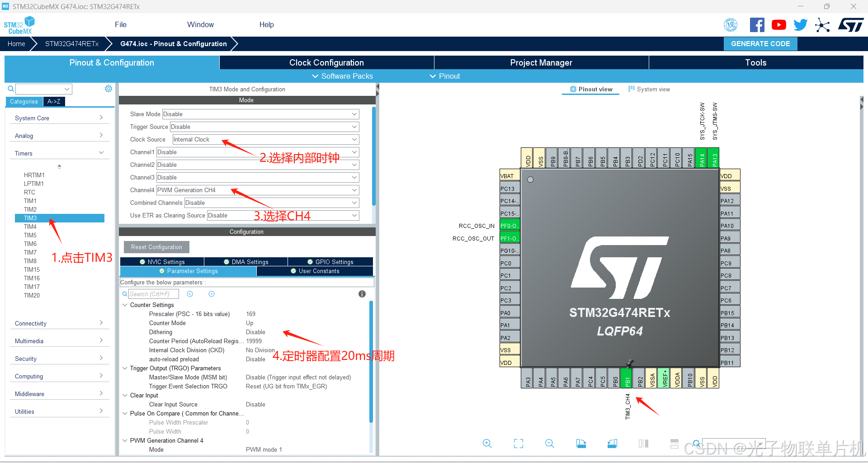
Task: Click the ST community network icon
Action: pos(822,25)
